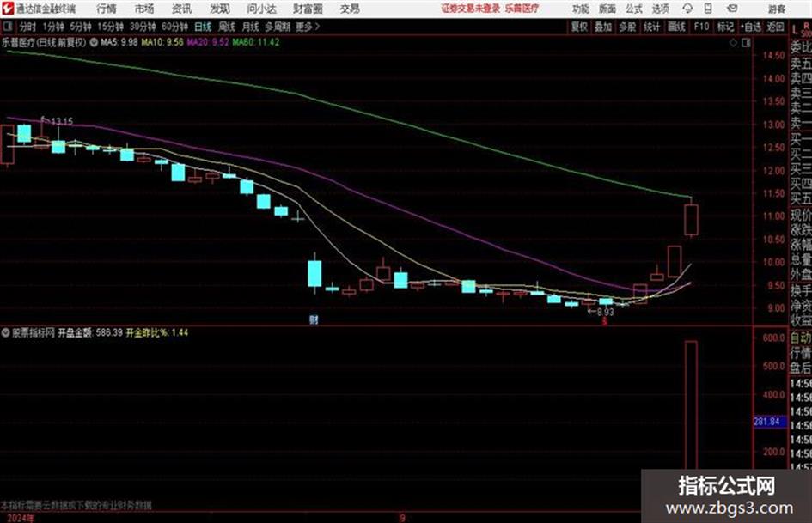Screen dimensions: 812x523
Task: Switch to 30分钟 period tab
Action: click(x=143, y=27)
